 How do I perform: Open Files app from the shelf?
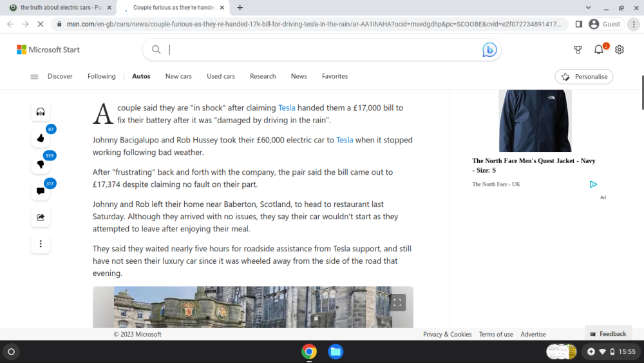click(x=336, y=351)
